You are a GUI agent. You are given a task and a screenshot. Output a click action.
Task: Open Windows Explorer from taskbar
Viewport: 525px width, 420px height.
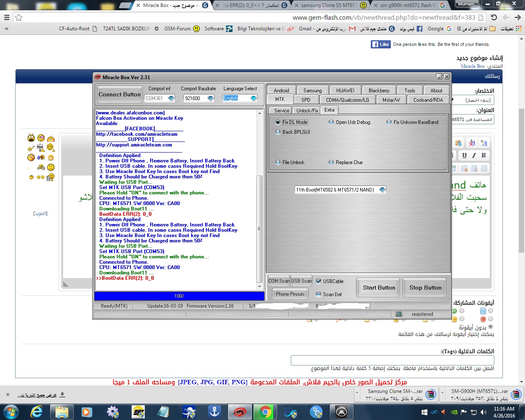tap(62, 411)
